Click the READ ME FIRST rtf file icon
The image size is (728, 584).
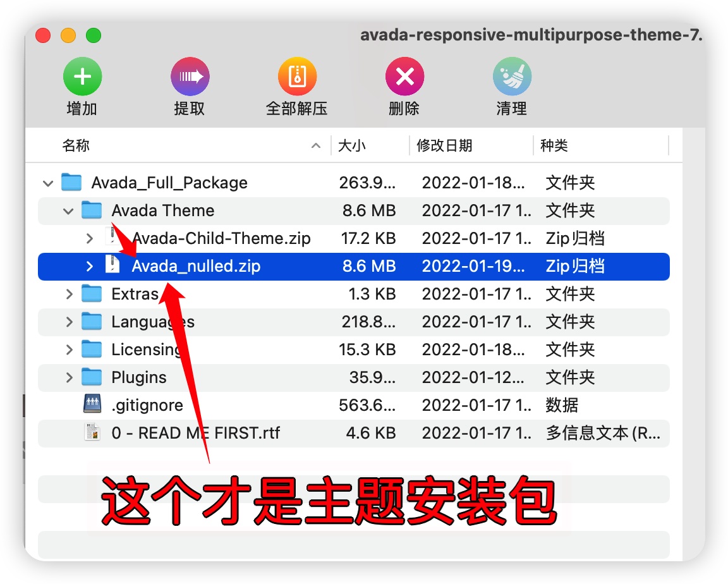click(x=92, y=432)
